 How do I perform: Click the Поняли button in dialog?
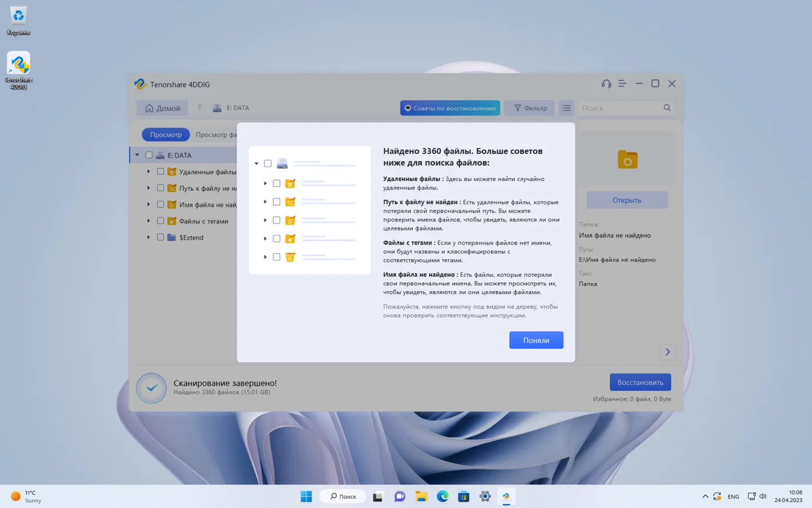click(536, 340)
